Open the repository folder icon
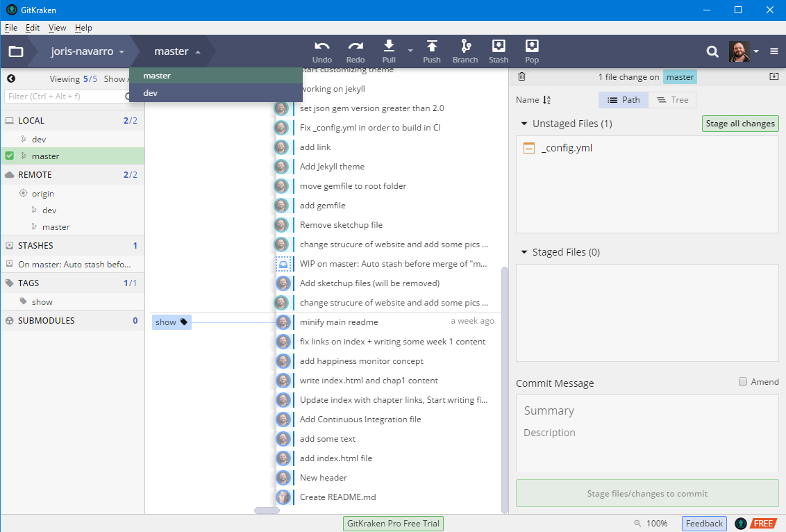This screenshot has height=532, width=786. (16, 51)
